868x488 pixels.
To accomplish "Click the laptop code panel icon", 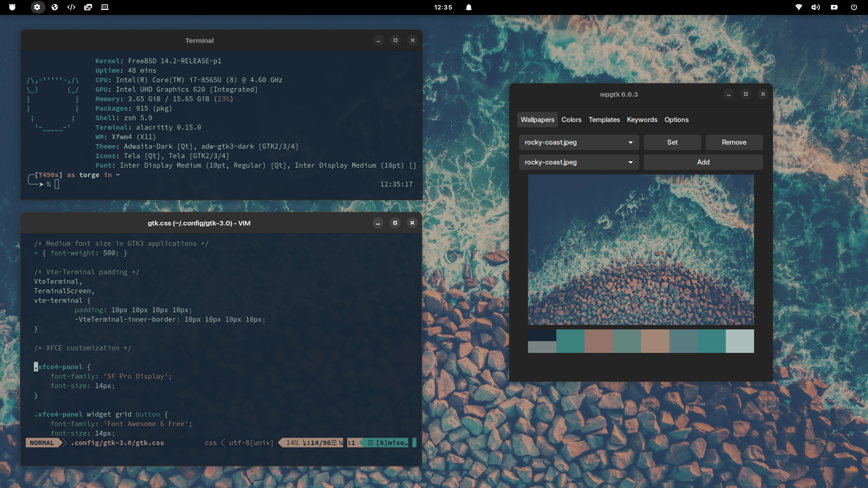I will (x=105, y=7).
